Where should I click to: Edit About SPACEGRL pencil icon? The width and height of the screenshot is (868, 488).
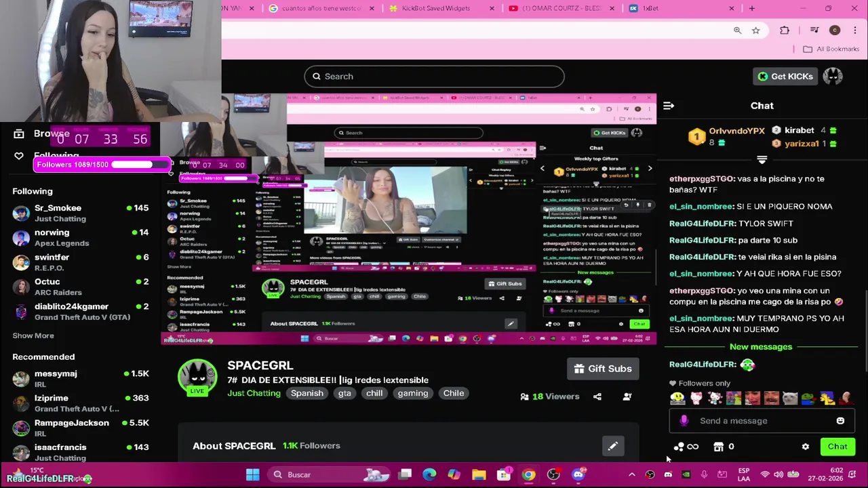click(612, 446)
